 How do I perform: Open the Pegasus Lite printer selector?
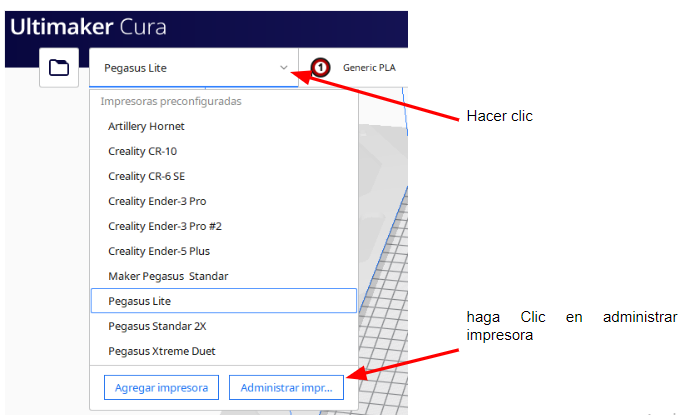click(193, 68)
